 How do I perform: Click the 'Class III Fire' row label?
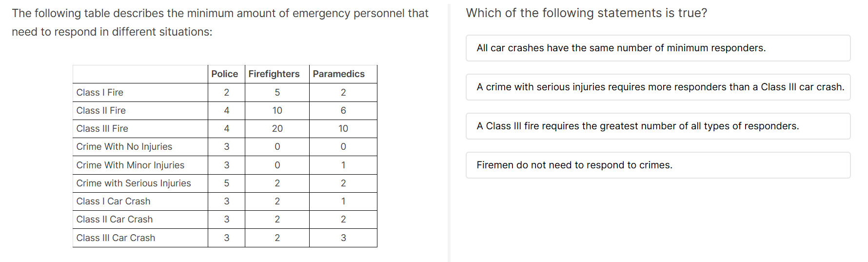pyautogui.click(x=102, y=128)
